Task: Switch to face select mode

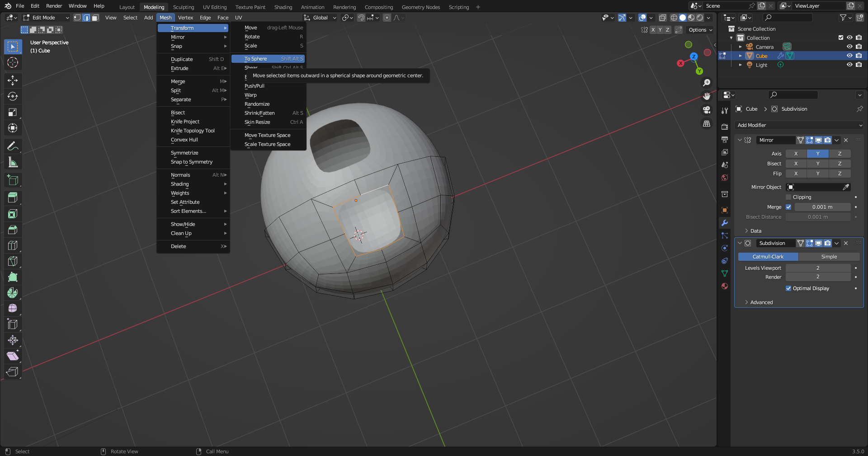Action: (x=95, y=18)
